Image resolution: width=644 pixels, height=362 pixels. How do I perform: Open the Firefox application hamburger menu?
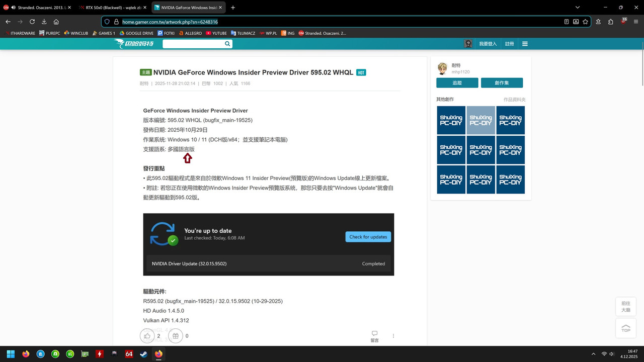[x=636, y=22]
